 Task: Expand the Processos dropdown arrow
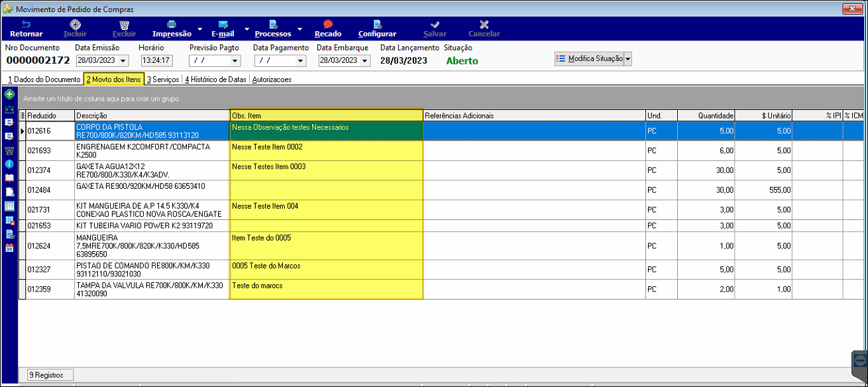tap(299, 29)
